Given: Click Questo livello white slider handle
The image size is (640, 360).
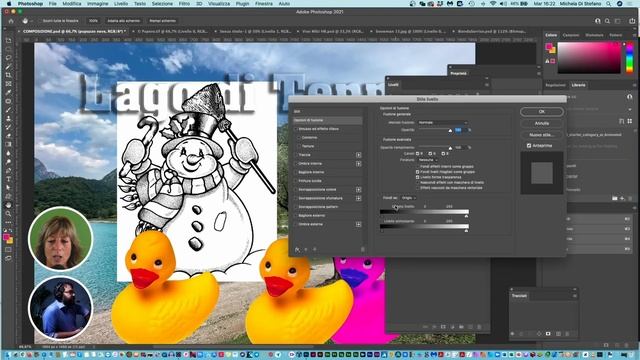Looking at the screenshot, I should pos(467,216).
